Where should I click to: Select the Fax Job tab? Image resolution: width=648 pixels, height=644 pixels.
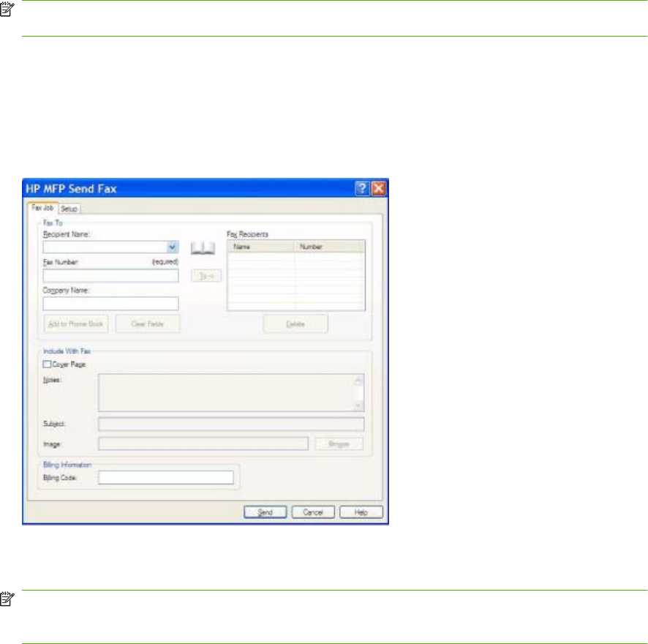click(43, 208)
